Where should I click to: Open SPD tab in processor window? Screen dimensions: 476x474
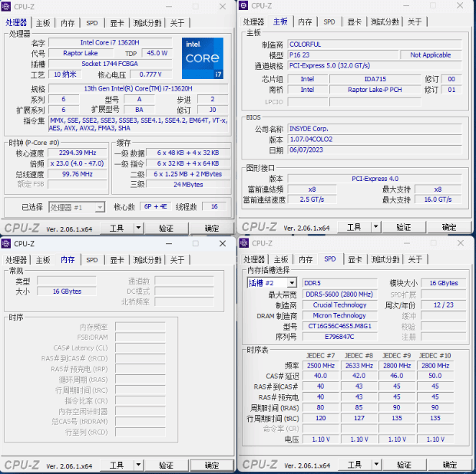(x=92, y=23)
